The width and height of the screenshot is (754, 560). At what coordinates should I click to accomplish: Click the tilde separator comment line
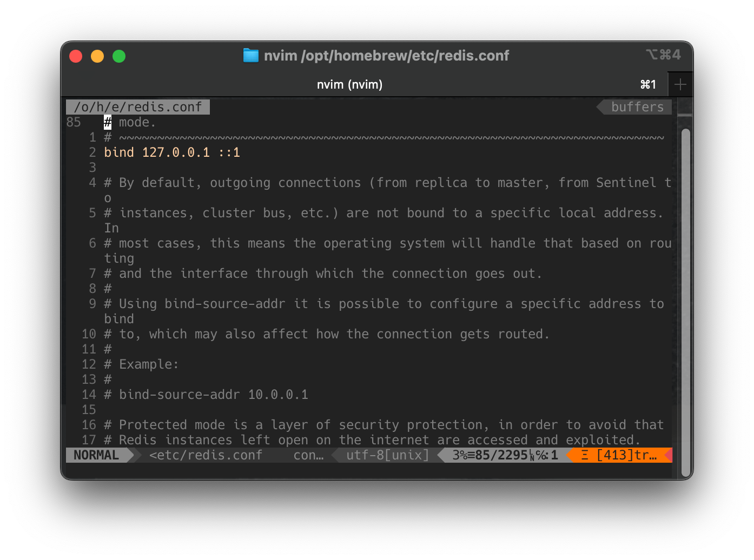(x=384, y=137)
